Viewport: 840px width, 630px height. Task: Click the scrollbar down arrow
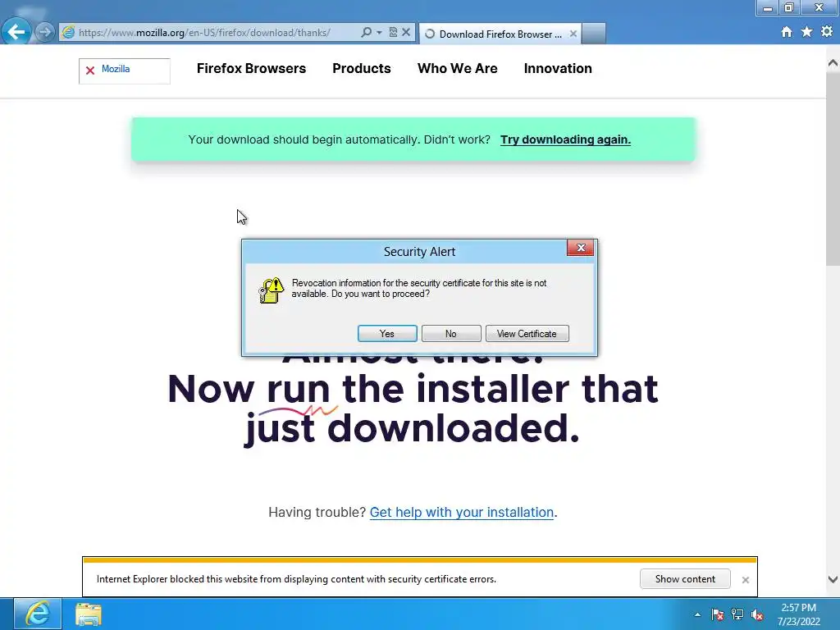tap(833, 579)
